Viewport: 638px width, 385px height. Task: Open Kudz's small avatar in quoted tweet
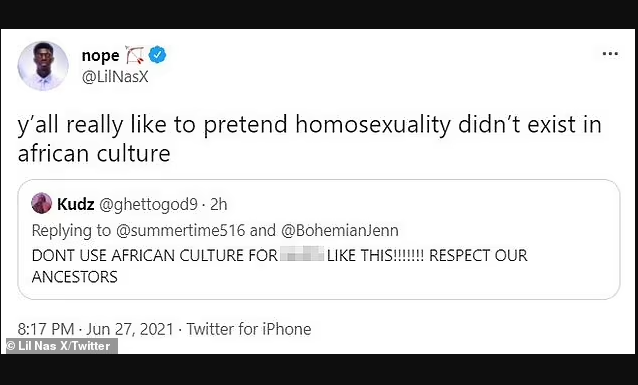(42, 203)
